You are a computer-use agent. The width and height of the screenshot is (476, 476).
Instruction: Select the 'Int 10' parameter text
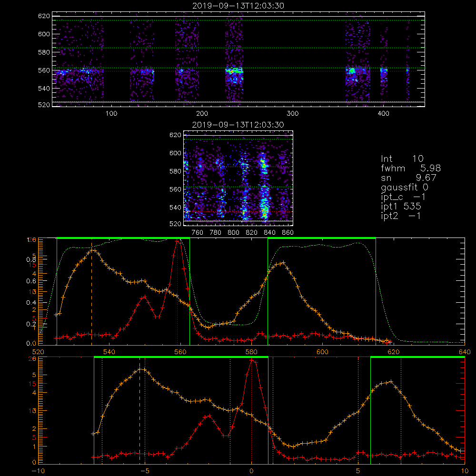click(x=402, y=159)
